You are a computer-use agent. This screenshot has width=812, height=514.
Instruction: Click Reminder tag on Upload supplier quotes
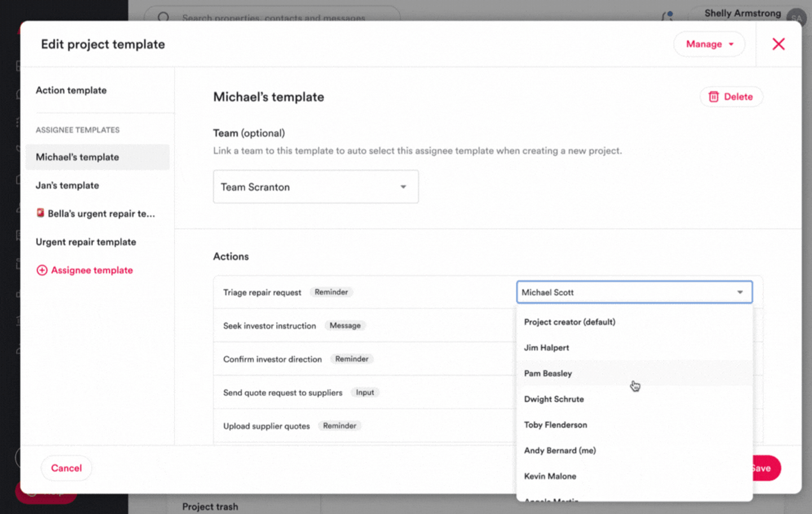339,426
